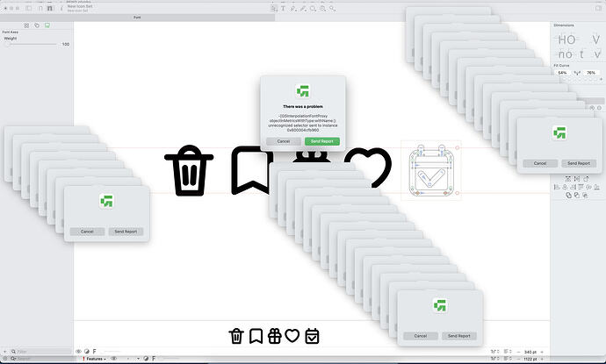
Task: Click Send Report in the 'There was a problem' dialog
Action: (322, 141)
